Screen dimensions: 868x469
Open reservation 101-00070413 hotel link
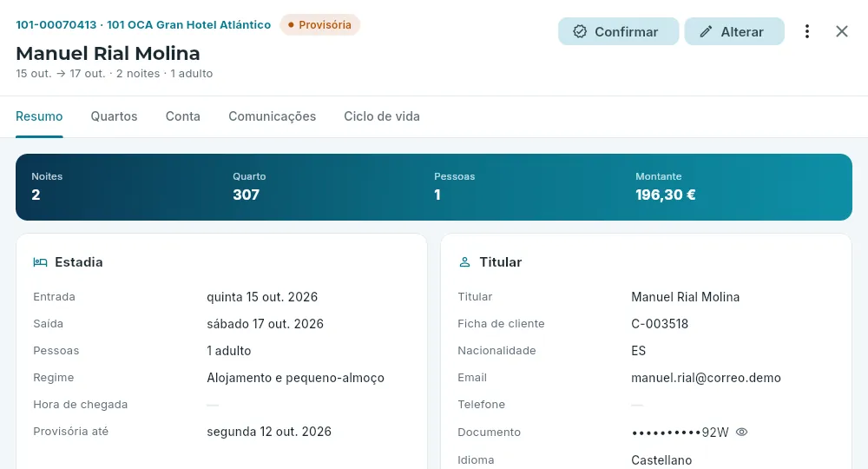(x=143, y=25)
